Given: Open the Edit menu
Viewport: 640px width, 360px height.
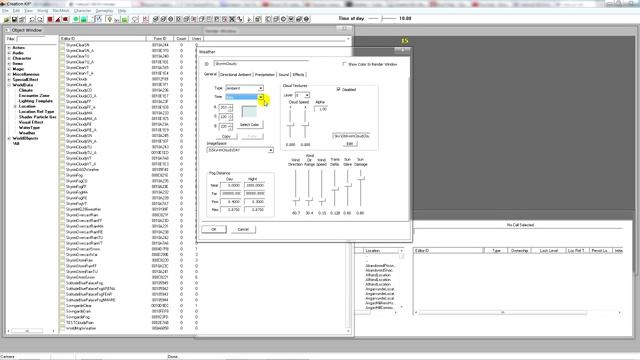Looking at the screenshot, I should coord(17,11).
